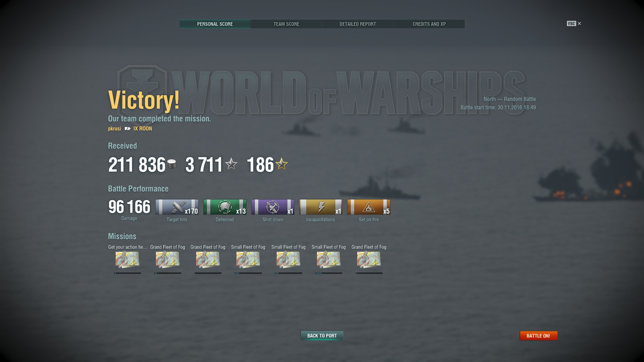Switch to the Team Score tab
The height and width of the screenshot is (362, 644).
click(x=286, y=24)
